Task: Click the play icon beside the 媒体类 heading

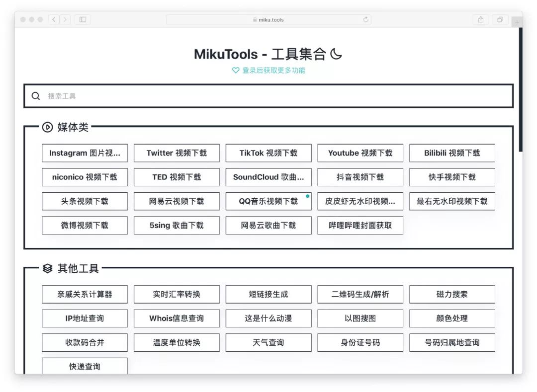Action: [x=47, y=127]
